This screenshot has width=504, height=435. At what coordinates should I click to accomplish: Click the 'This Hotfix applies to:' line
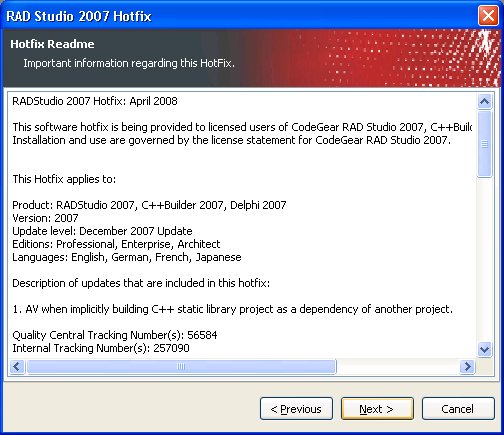click(x=64, y=179)
